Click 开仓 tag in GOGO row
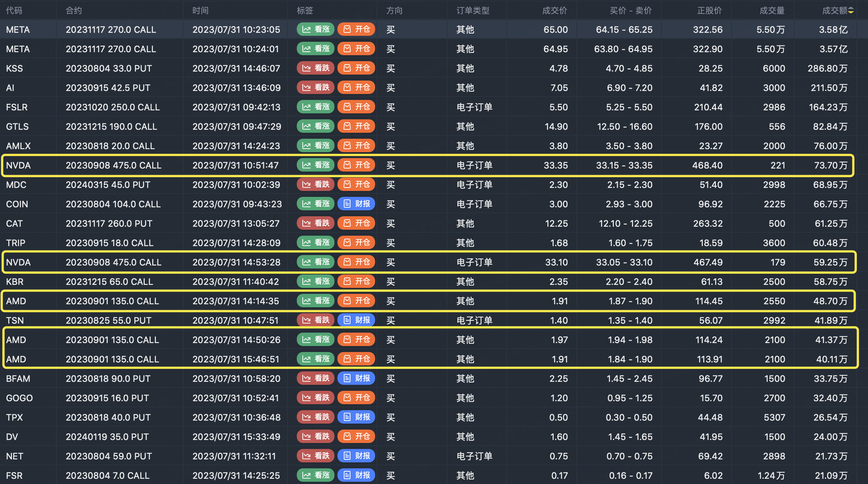Screen dimensions: 868x484 [356, 398]
